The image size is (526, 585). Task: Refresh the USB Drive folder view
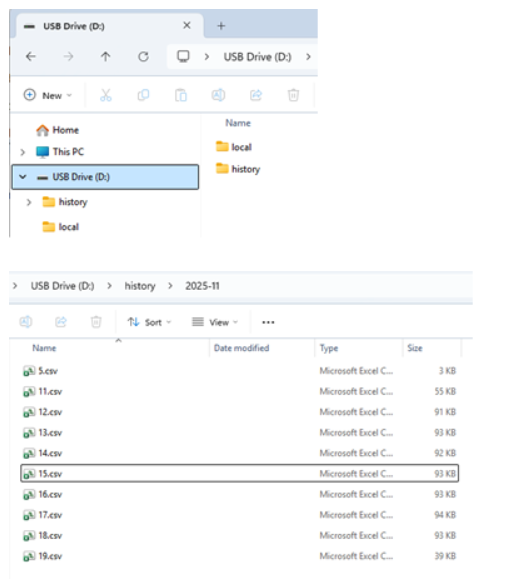(x=144, y=57)
